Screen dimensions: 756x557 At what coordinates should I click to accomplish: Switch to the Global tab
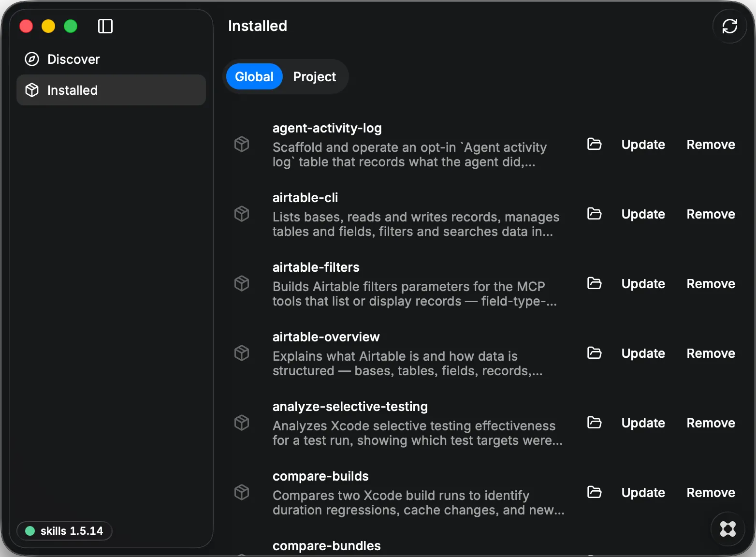click(x=254, y=76)
